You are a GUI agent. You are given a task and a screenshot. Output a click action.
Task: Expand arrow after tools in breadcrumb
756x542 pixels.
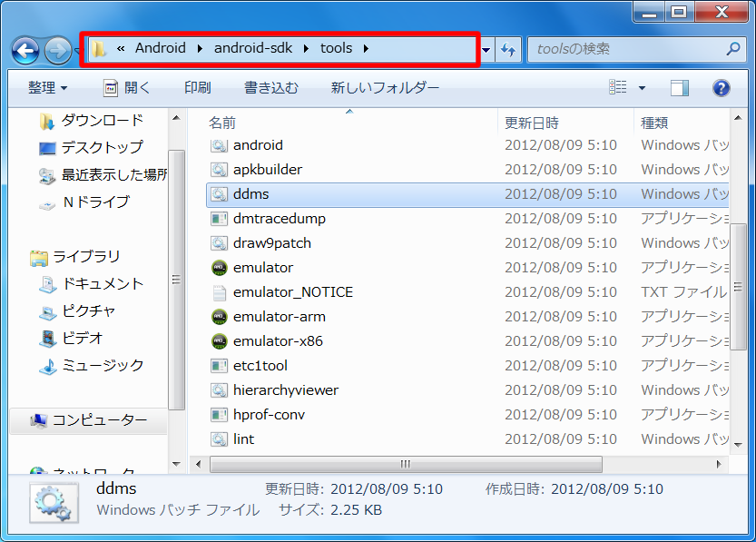pyautogui.click(x=366, y=48)
